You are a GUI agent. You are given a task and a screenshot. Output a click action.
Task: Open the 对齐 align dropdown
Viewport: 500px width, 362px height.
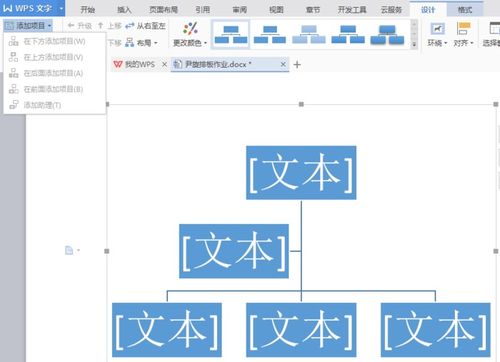pyautogui.click(x=463, y=34)
